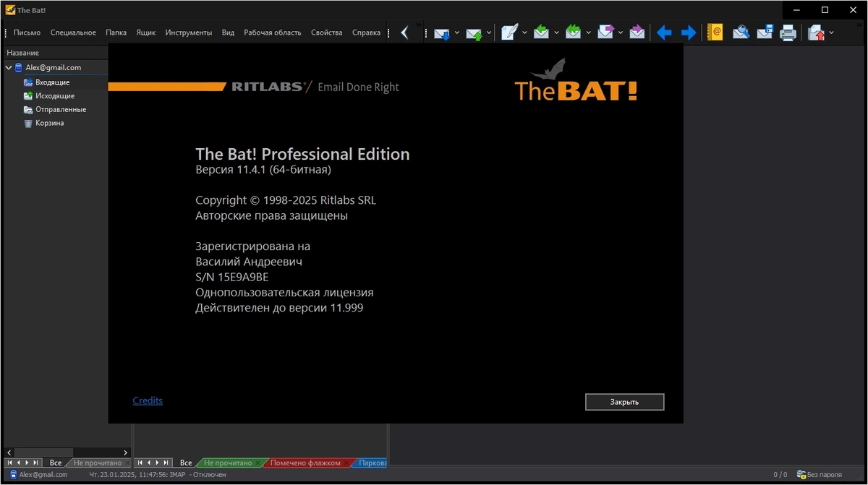Click the Reply to all (double green arrow) icon

[574, 33]
